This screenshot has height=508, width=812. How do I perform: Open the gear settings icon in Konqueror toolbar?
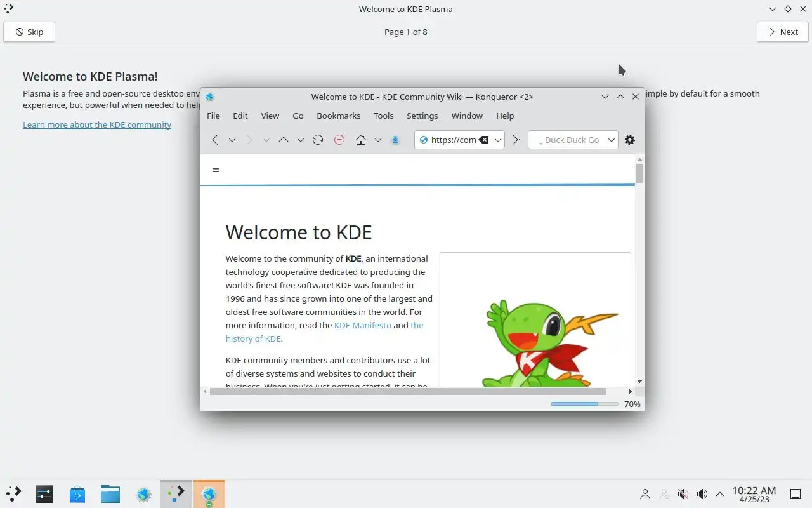pyautogui.click(x=630, y=140)
